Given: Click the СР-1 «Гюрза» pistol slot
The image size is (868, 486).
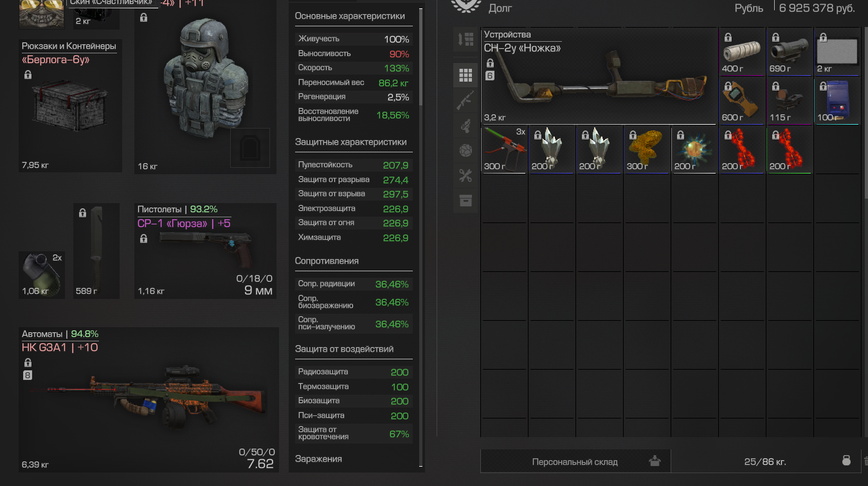Looking at the screenshot, I should [x=205, y=251].
